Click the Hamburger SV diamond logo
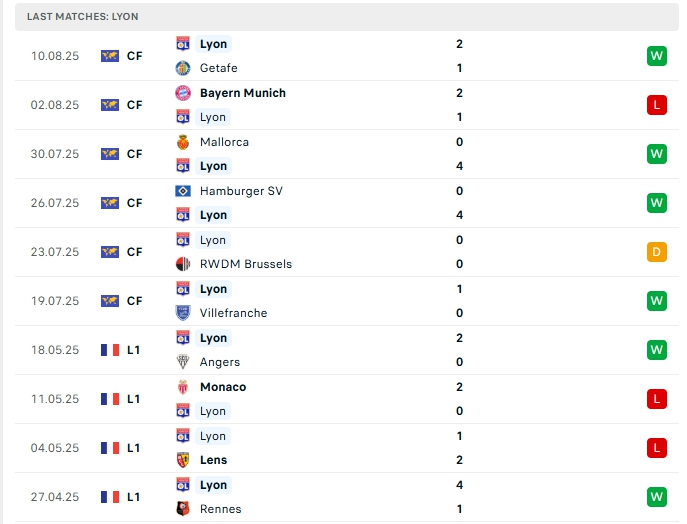 (x=183, y=191)
